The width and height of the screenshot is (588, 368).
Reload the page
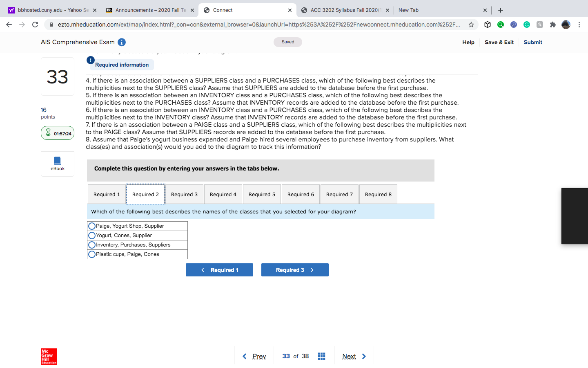tap(35, 25)
